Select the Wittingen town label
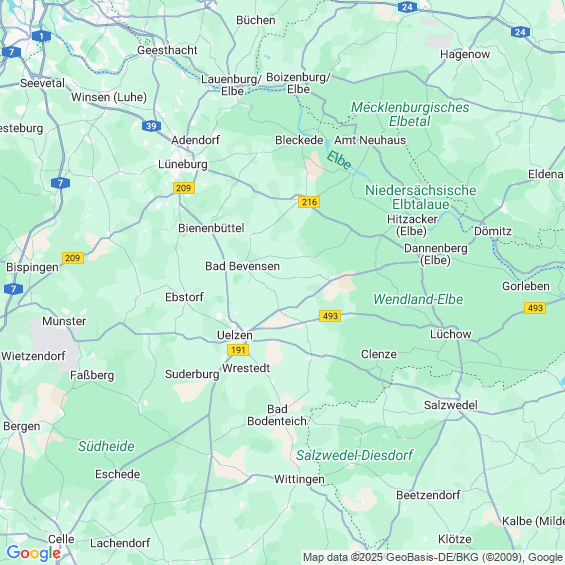The width and height of the screenshot is (565, 565). point(299,479)
